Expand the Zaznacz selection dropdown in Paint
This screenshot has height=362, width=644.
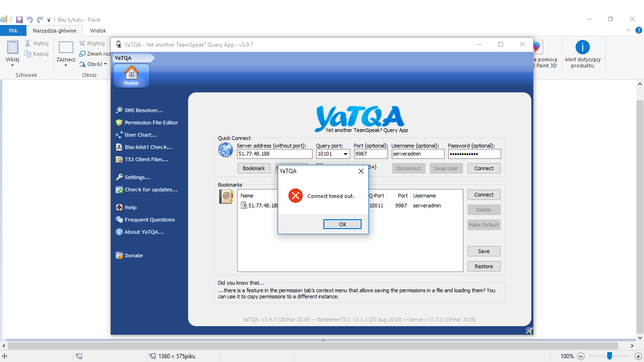pyautogui.click(x=66, y=65)
